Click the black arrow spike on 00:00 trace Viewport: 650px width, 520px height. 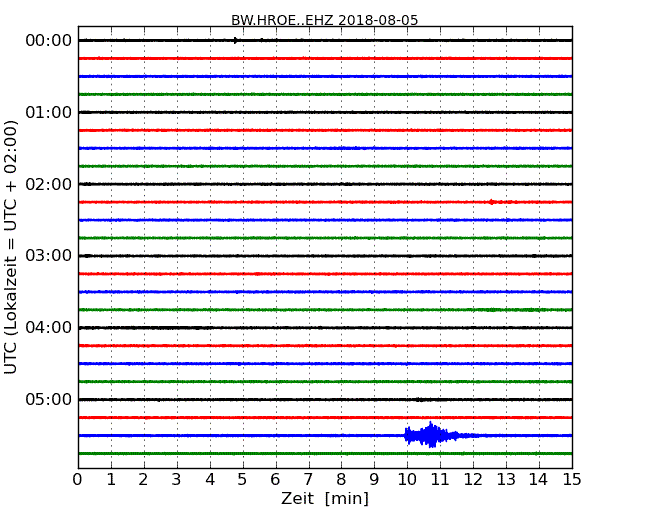pos(236,40)
